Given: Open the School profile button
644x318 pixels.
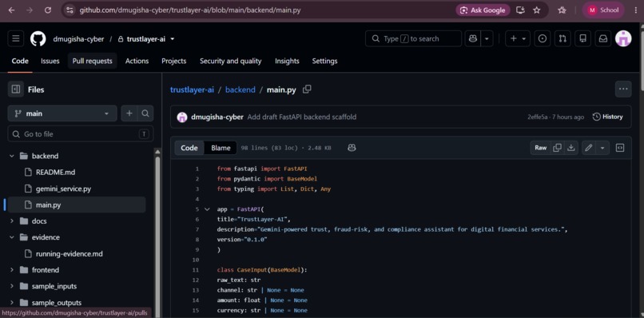Looking at the screenshot, I should [603, 10].
